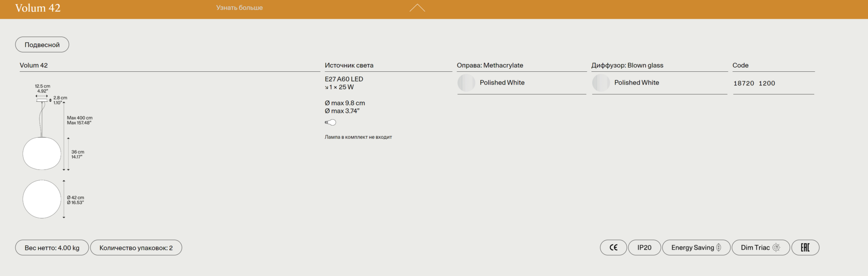The image size is (868, 276).
Task: Click the Вес нетто 4.00 kg badge
Action: click(52, 248)
